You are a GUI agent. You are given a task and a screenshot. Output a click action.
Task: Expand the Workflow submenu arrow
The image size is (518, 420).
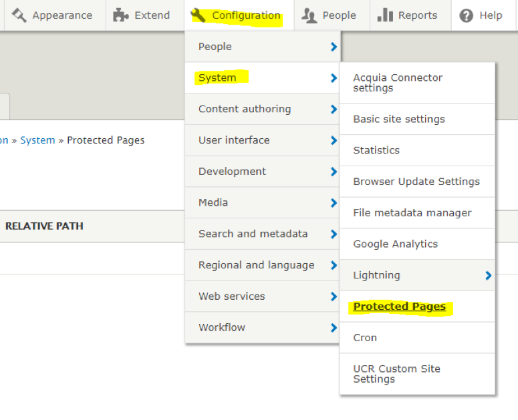tap(334, 328)
